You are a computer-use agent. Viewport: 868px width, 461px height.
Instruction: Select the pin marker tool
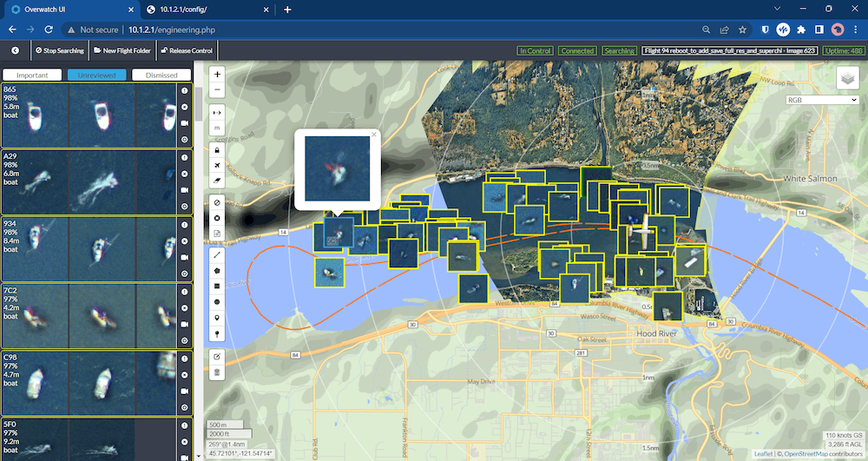click(217, 333)
